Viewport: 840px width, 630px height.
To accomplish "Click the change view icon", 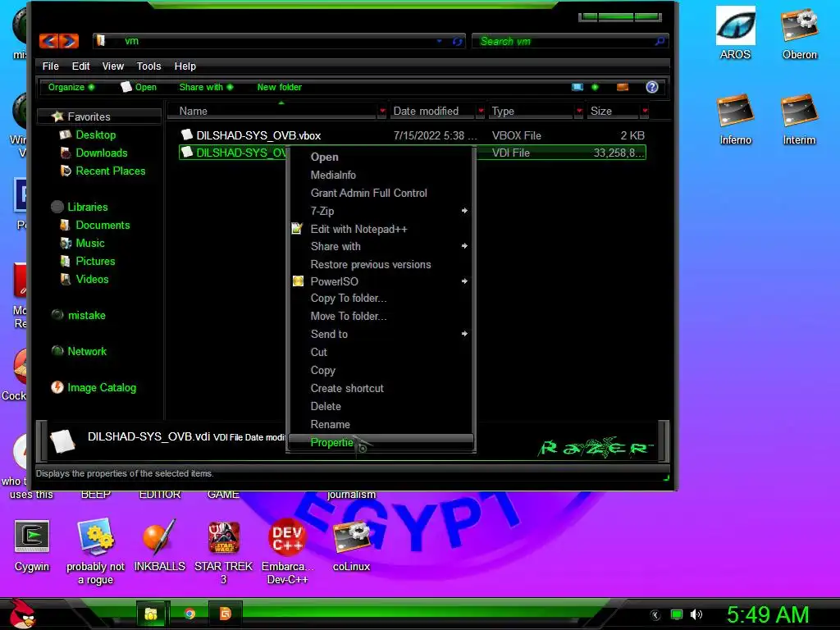I will click(577, 87).
